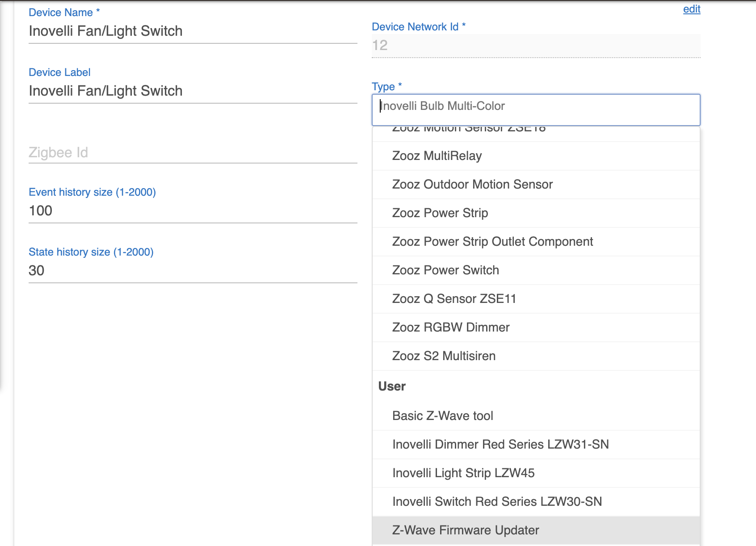Focus the Zigbee Id field

193,153
